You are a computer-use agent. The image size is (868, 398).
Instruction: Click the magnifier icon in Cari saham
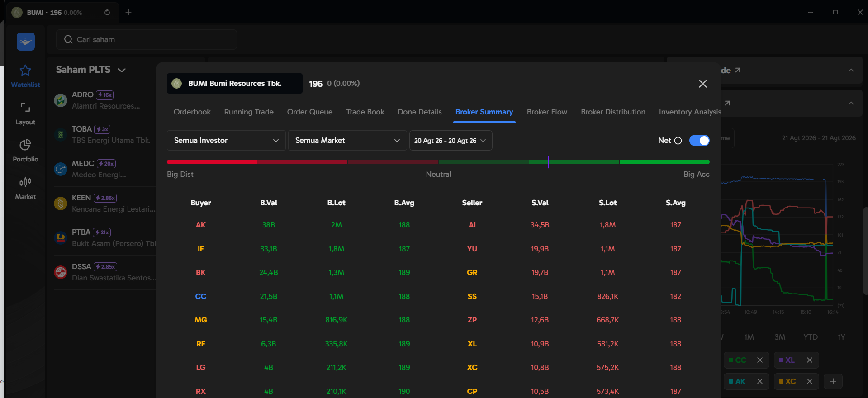pyautogui.click(x=68, y=39)
